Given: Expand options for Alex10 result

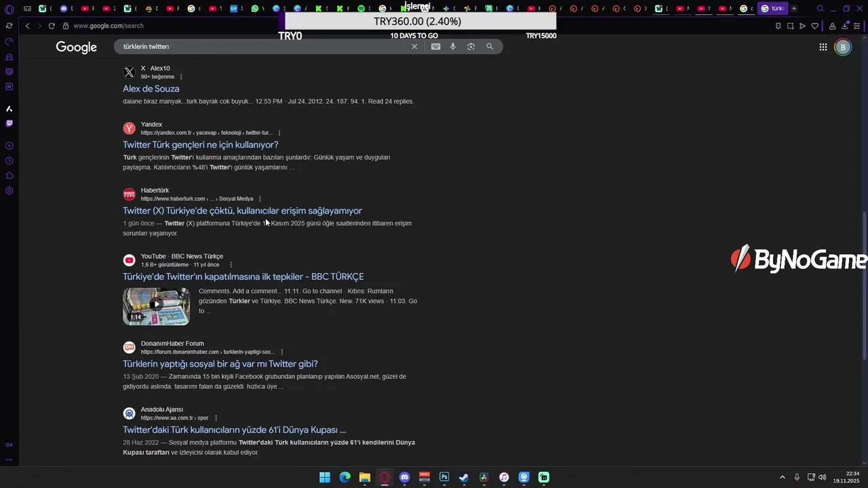Looking at the screenshot, I should pyautogui.click(x=181, y=77).
